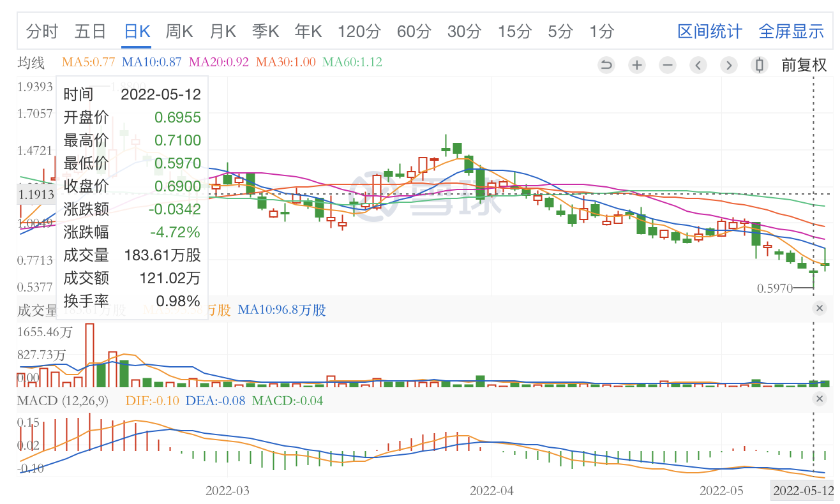Image resolution: width=840 pixels, height=504 pixels.
Task: Toggle the candlestick chart style icon
Action: [x=759, y=64]
